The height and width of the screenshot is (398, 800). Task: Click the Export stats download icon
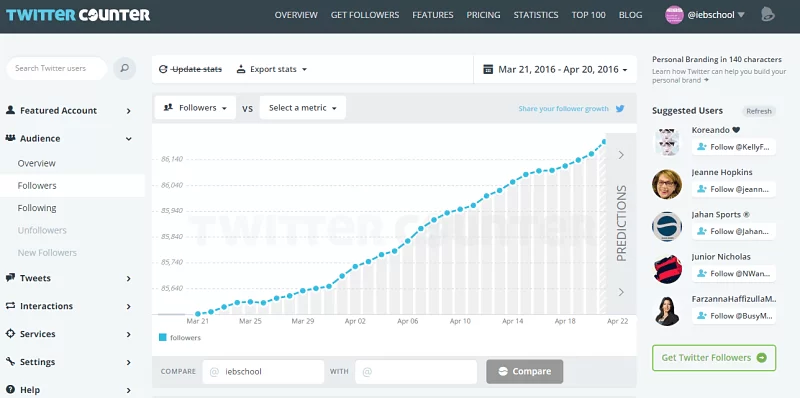[241, 69]
